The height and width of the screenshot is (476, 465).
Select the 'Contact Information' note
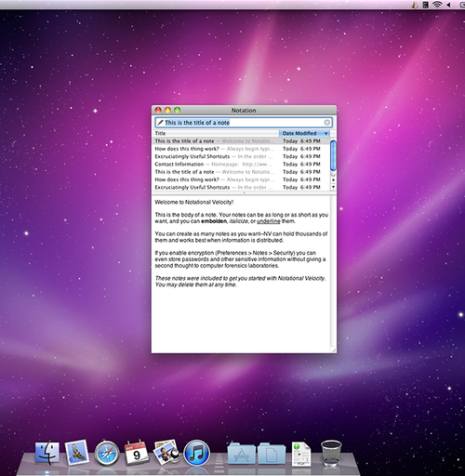click(x=242, y=165)
